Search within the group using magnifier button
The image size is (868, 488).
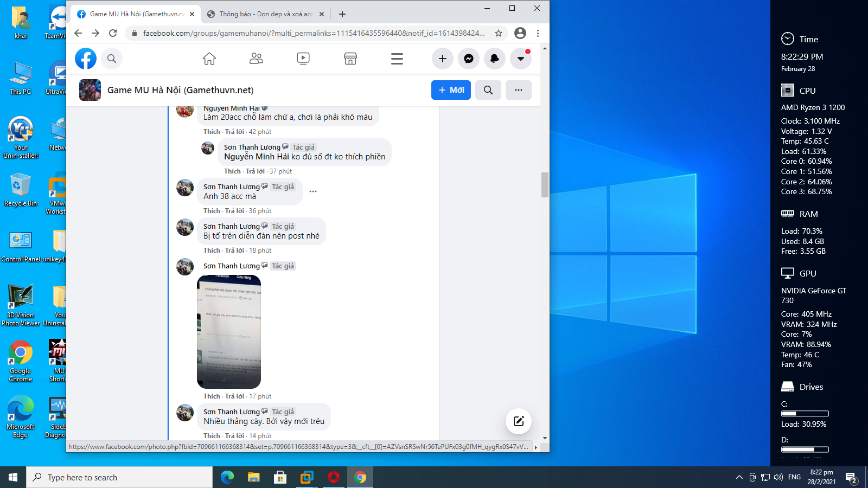[x=488, y=90]
